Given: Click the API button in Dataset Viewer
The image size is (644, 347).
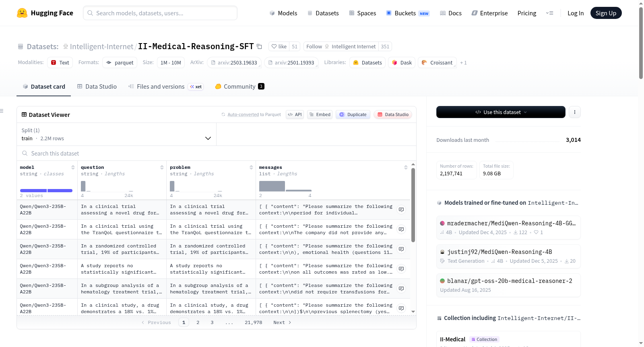Looking at the screenshot, I should (295, 114).
